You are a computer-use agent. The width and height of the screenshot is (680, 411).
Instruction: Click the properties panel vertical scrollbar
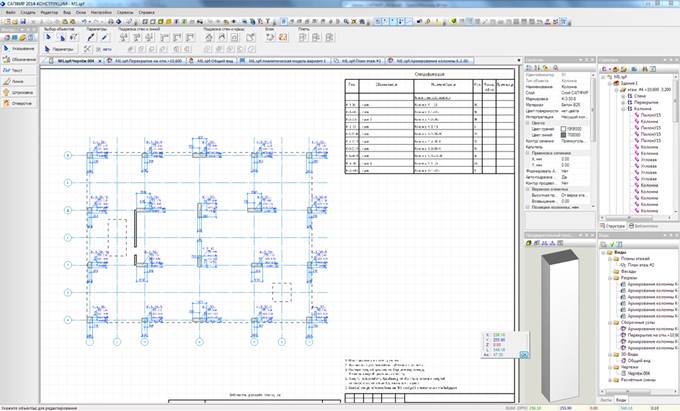[x=593, y=141]
